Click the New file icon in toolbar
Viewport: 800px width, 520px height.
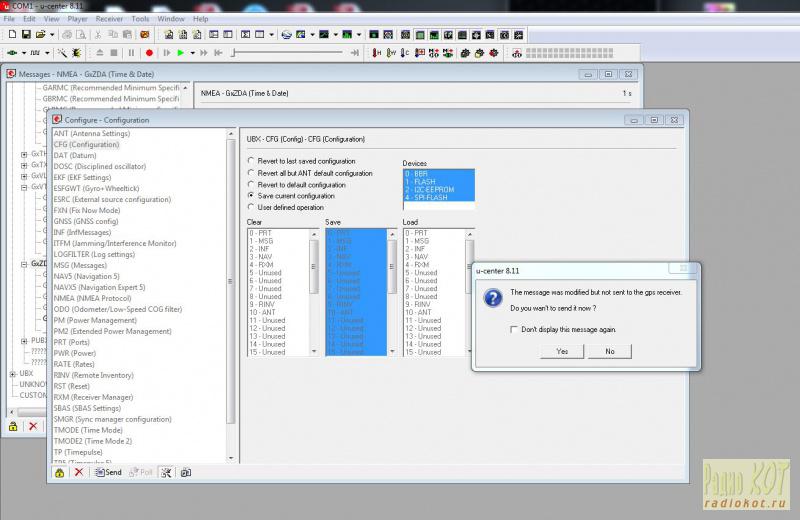[x=12, y=35]
